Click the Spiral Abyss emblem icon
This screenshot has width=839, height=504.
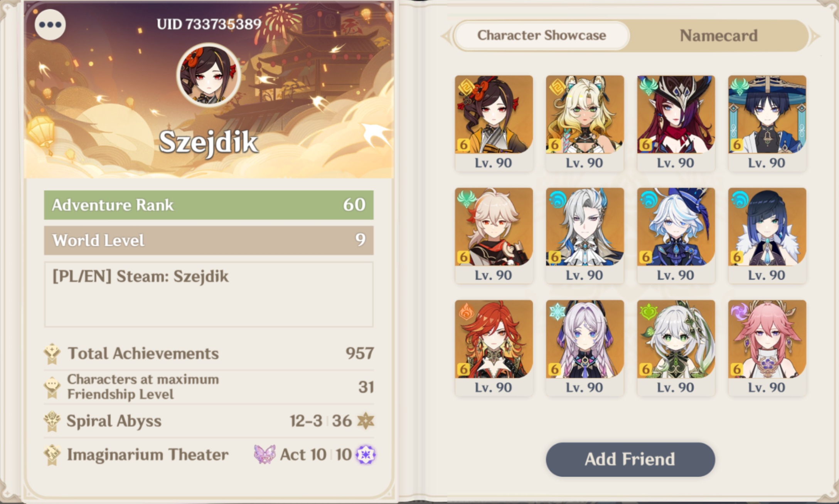[52, 421]
